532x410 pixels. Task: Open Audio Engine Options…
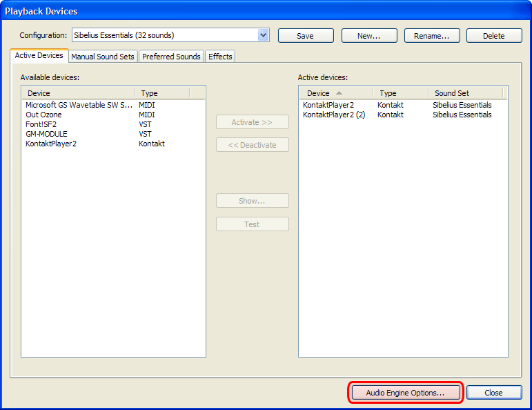point(406,393)
